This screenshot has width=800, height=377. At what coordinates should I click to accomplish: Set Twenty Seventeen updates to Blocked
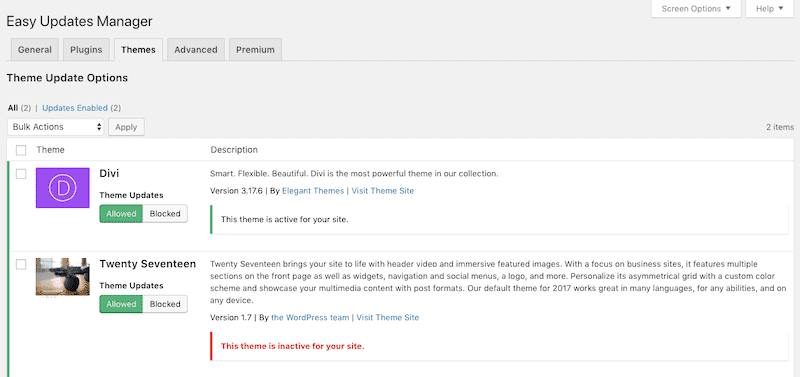(165, 304)
